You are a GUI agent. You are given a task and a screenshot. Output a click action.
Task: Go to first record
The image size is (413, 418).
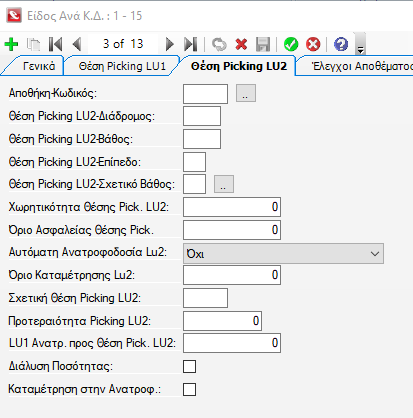point(55,44)
